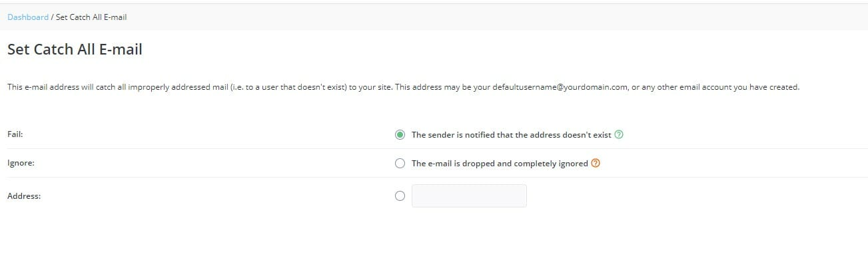Click the Set Catch All E-mail page heading
The width and height of the screenshot is (868, 278).
(75, 49)
